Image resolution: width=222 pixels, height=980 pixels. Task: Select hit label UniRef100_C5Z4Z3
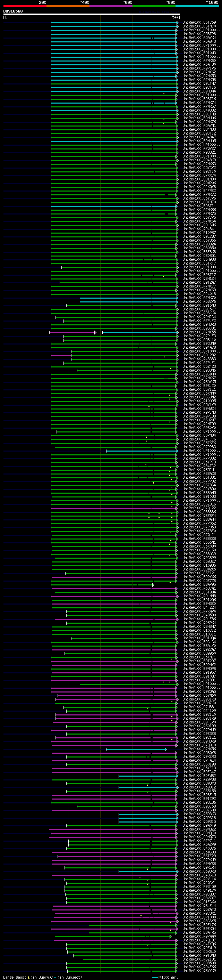199,367
